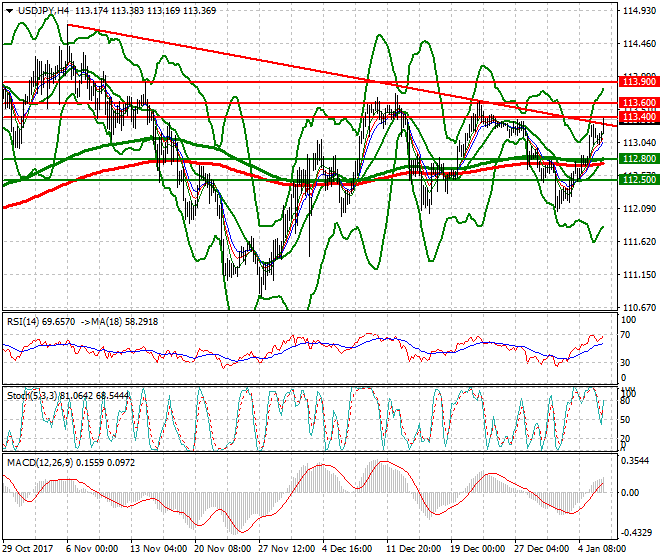Click the 29 Oct 2017 date label
The image size is (660, 560).
[28, 549]
